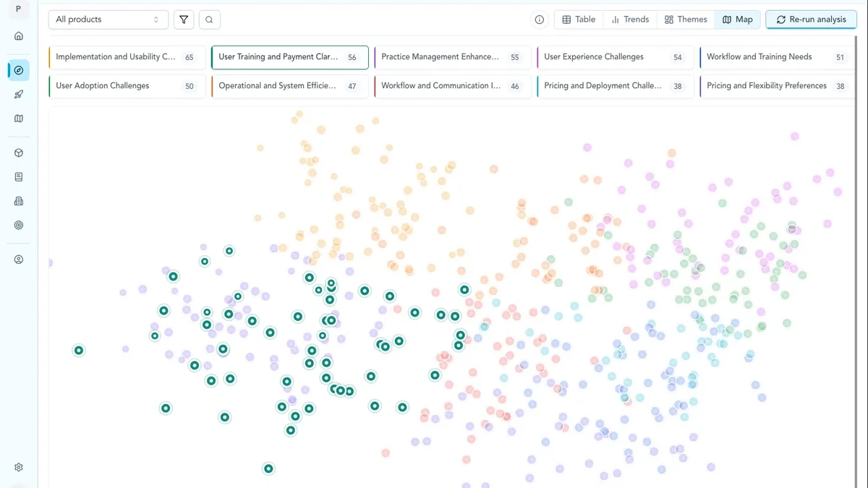868x488 pixels.
Task: Switch to the Themes view tab
Action: [x=686, y=20]
